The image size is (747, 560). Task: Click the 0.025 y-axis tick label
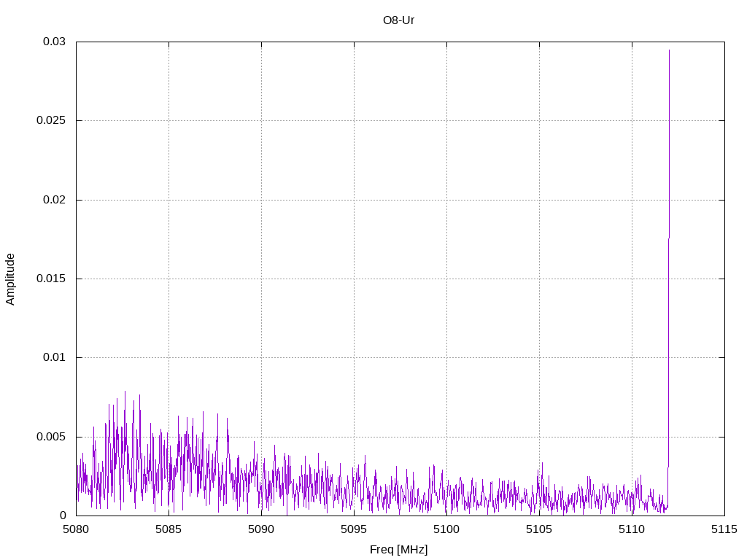tap(51, 120)
